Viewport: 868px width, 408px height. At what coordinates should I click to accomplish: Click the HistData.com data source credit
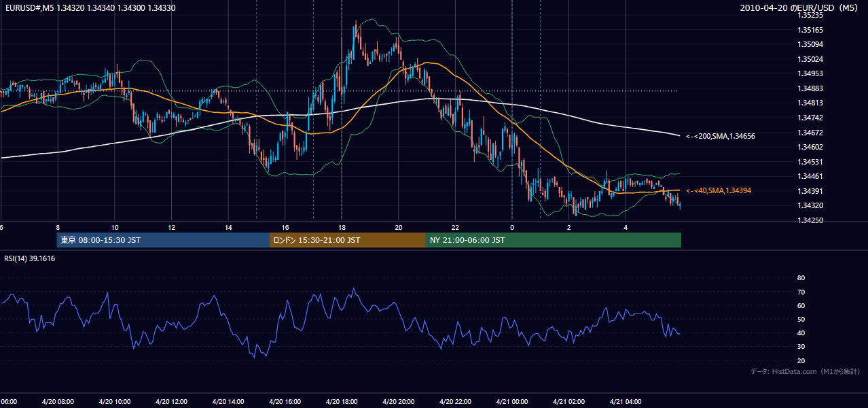[806, 371]
